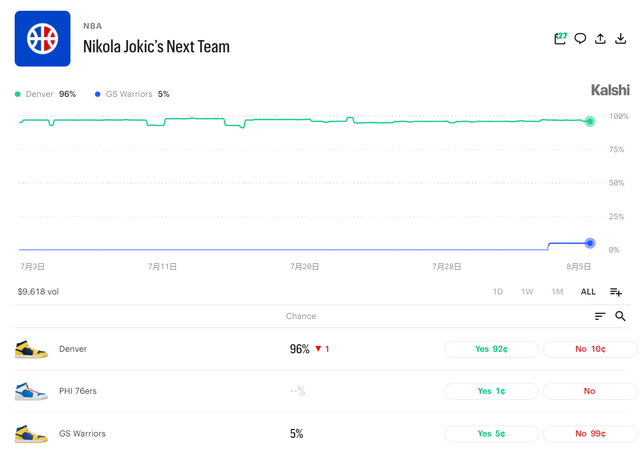
Task: Click Yes 92¢ for Denver
Action: tap(491, 349)
